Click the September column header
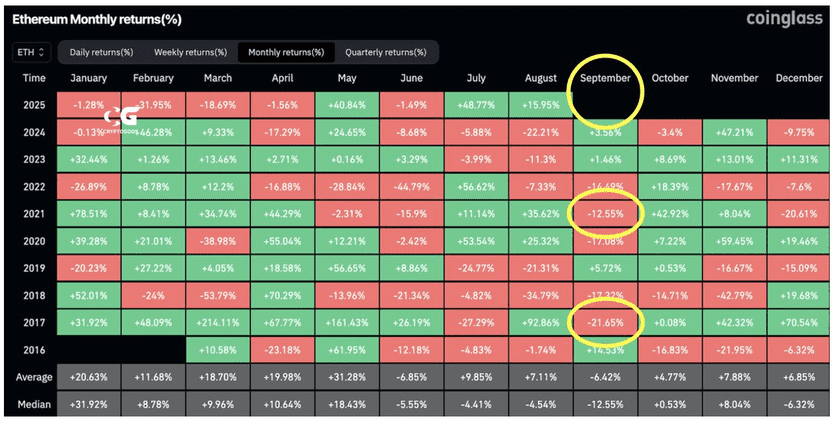The height and width of the screenshot is (422, 836). (605, 78)
